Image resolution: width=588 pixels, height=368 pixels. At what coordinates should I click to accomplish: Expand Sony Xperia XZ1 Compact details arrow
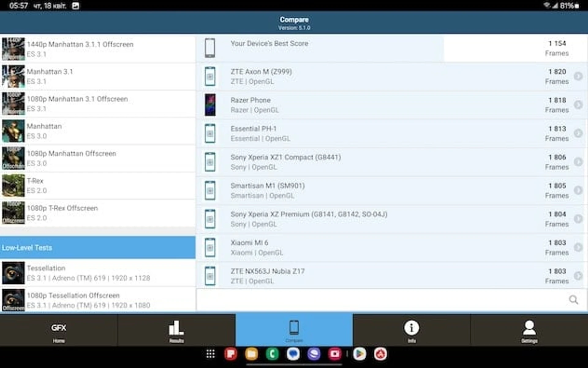pyautogui.click(x=578, y=162)
